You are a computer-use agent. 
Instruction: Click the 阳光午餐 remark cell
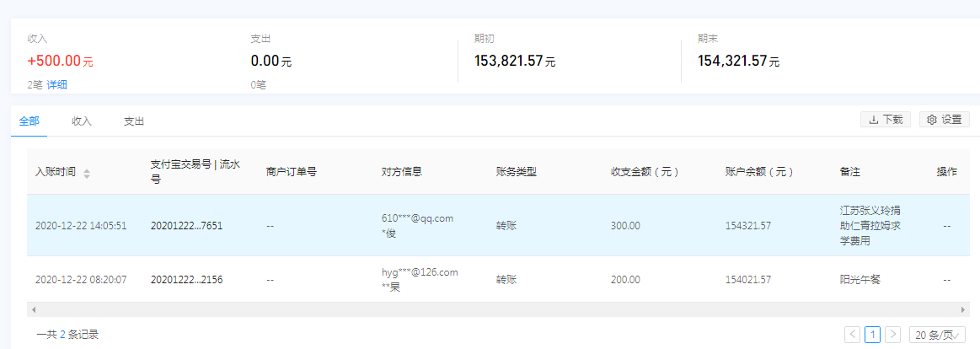pos(860,280)
